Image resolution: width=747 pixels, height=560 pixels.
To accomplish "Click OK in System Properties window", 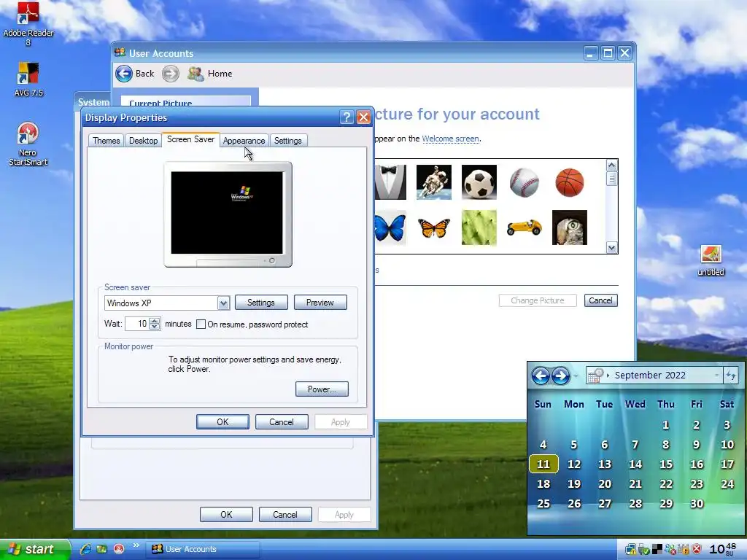I will (x=226, y=515).
